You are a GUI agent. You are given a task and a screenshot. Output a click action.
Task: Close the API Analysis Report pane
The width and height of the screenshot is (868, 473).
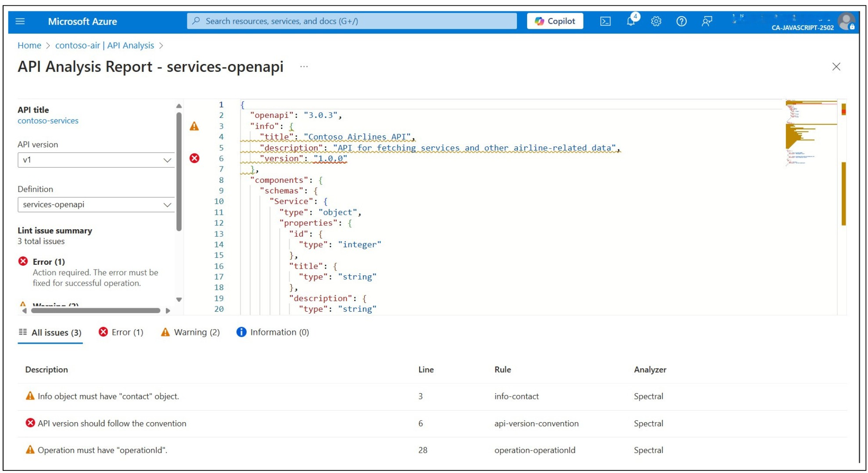tap(836, 67)
